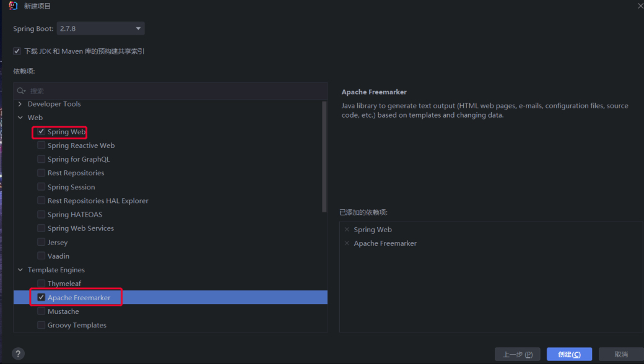This screenshot has height=364, width=644.
Task: Collapse the Template Engines category
Action: point(20,270)
